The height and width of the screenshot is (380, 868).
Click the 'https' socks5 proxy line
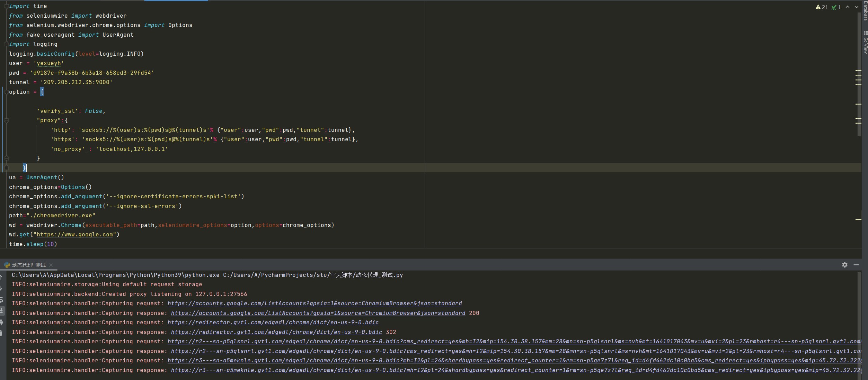tap(204, 139)
